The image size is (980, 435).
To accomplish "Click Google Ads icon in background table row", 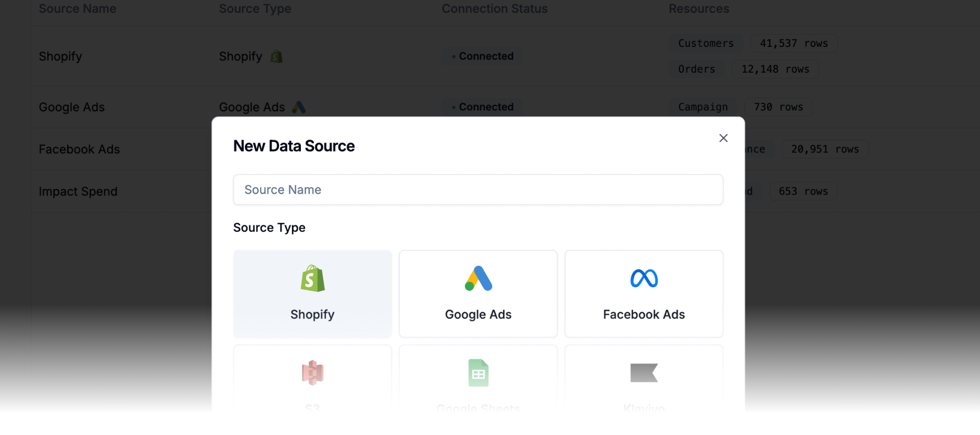I will pyautogui.click(x=299, y=107).
